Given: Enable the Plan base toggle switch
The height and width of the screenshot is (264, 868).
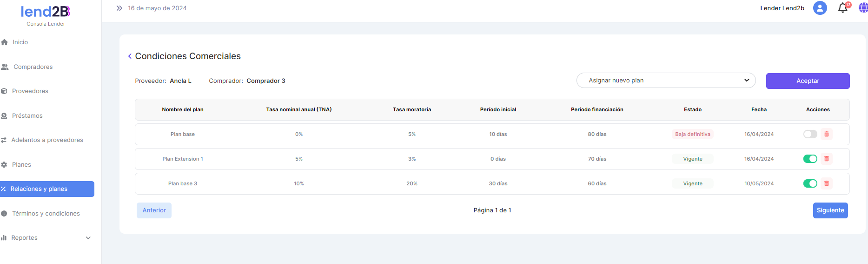Looking at the screenshot, I should click(x=810, y=134).
